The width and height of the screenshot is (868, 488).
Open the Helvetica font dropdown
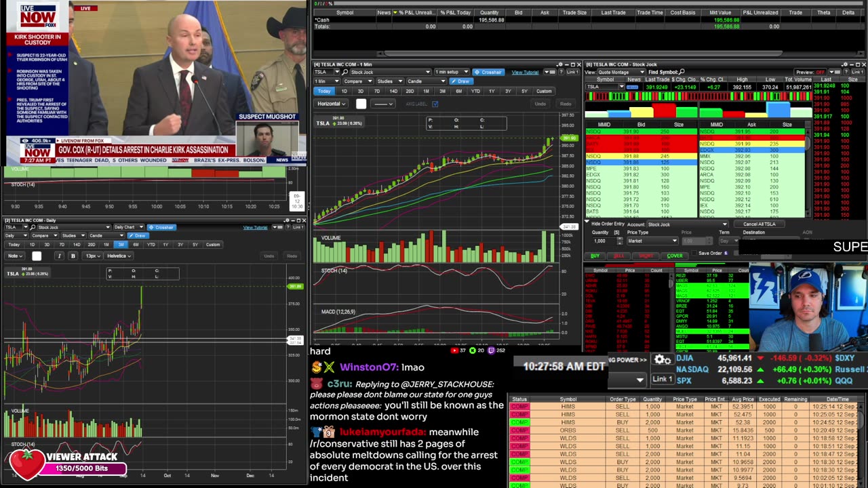coord(119,256)
